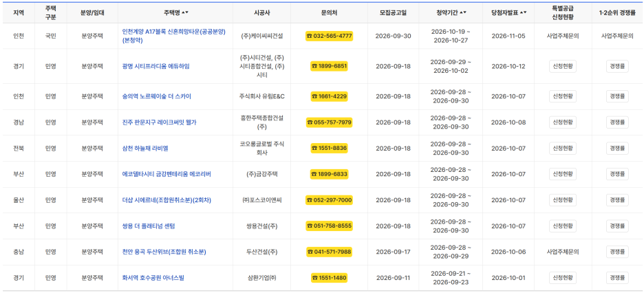This screenshot has height=293, width=644.
Task: Show 경쟁률 for 쌍용 더 플래티넘 센텀
Action: coord(617,226)
